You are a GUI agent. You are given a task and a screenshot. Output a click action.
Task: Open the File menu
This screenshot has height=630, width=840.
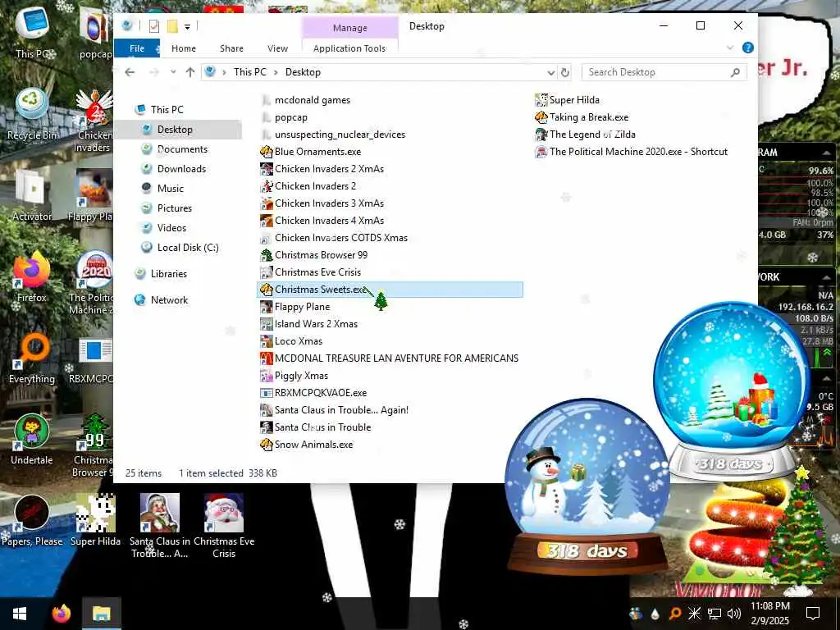point(137,48)
